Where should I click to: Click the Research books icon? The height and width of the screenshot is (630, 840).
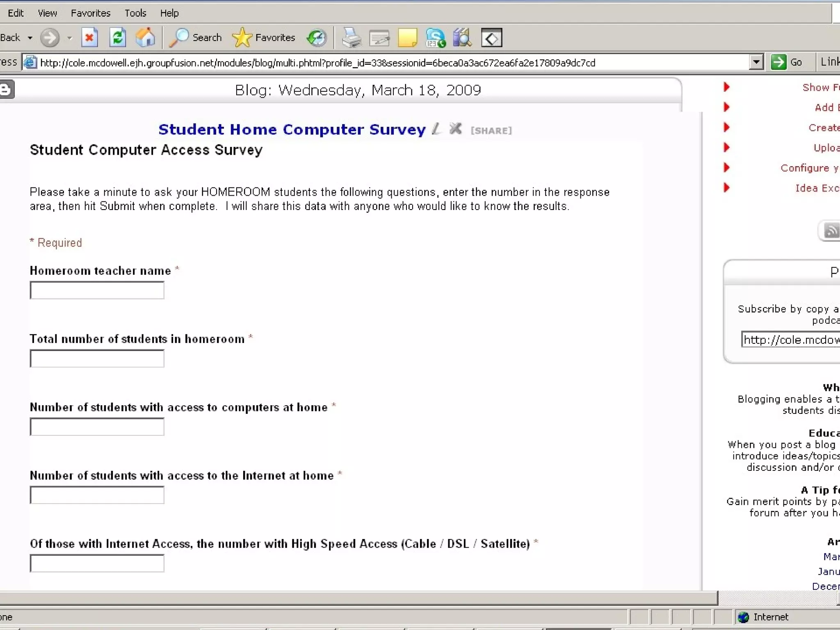[x=463, y=38]
